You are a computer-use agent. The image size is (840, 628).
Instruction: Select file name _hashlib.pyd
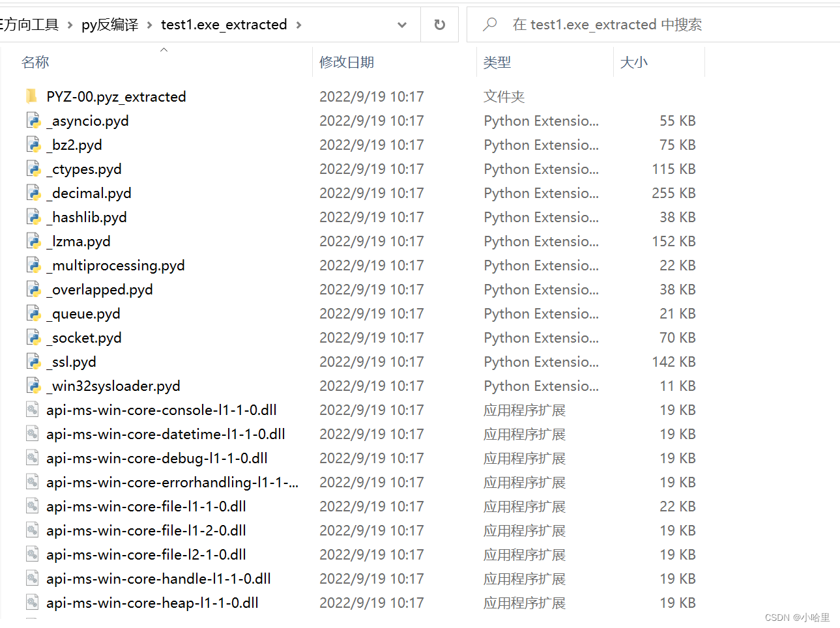coord(87,217)
